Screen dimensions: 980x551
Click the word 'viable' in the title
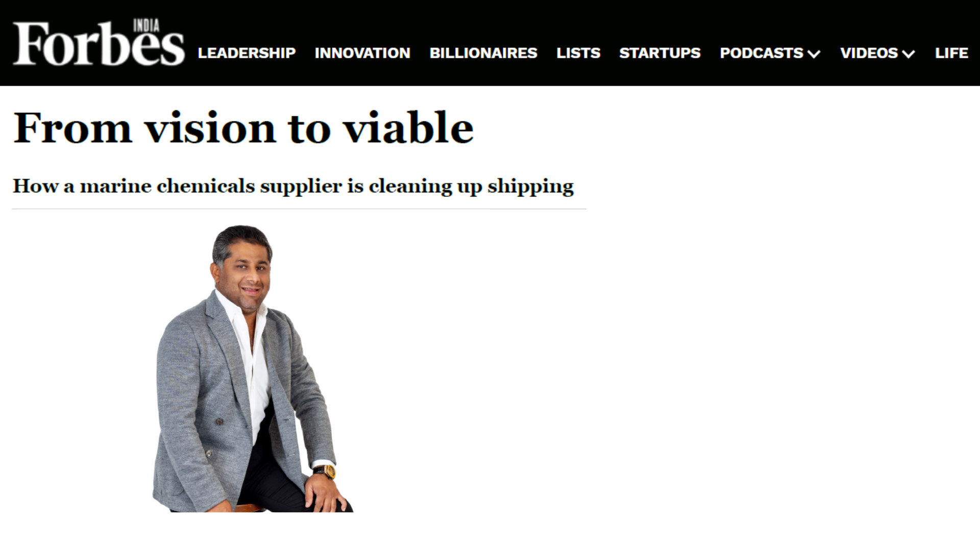pos(408,128)
